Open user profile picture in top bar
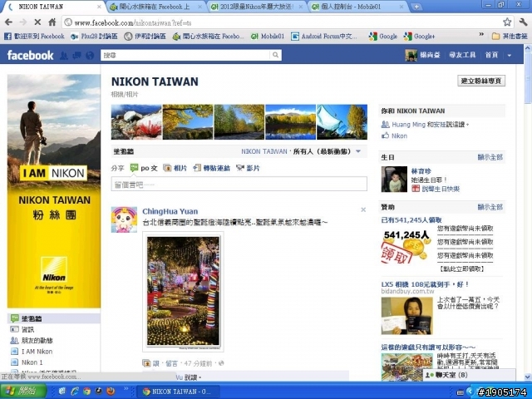 411,55
